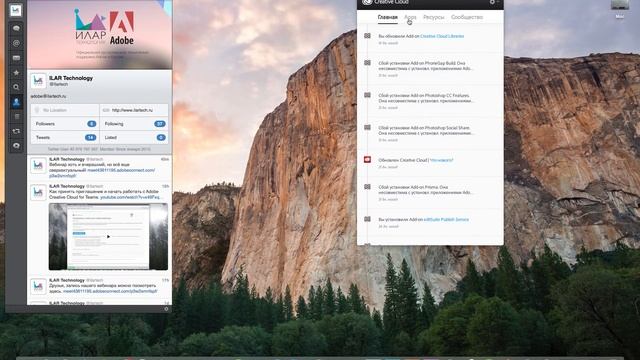Open the Followers list
The width and height of the screenshot is (640, 360).
64,124
